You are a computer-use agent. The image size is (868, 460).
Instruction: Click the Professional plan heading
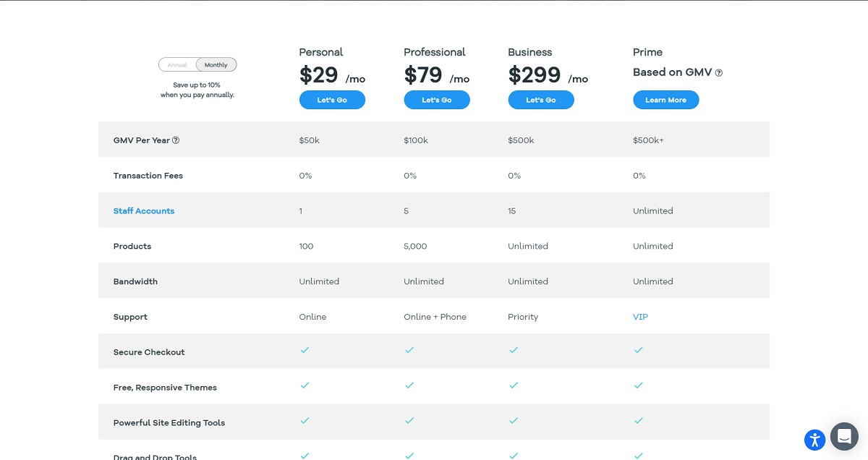tap(435, 52)
